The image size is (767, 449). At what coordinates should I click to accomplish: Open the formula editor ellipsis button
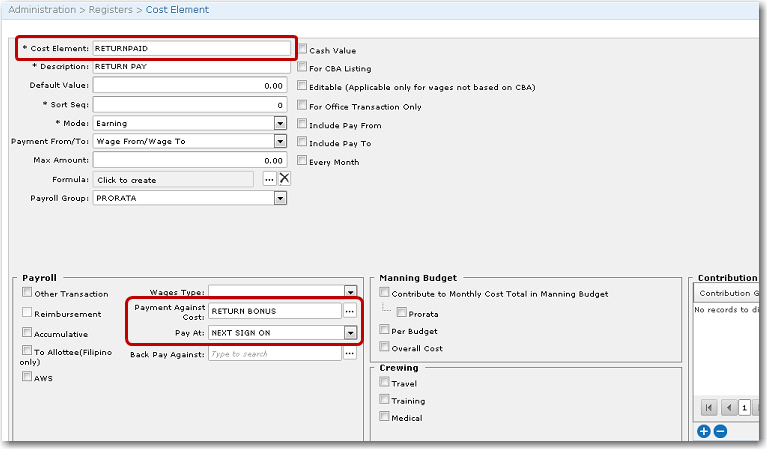point(269,179)
